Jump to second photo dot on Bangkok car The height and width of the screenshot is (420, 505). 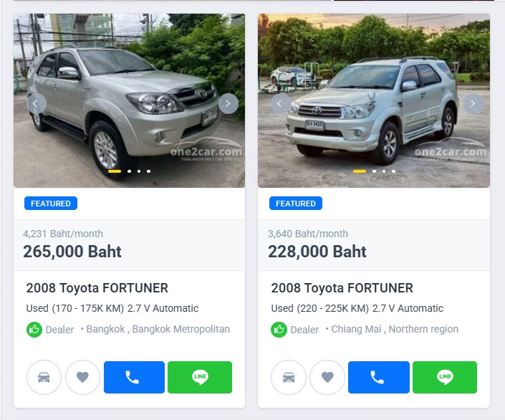click(x=129, y=171)
